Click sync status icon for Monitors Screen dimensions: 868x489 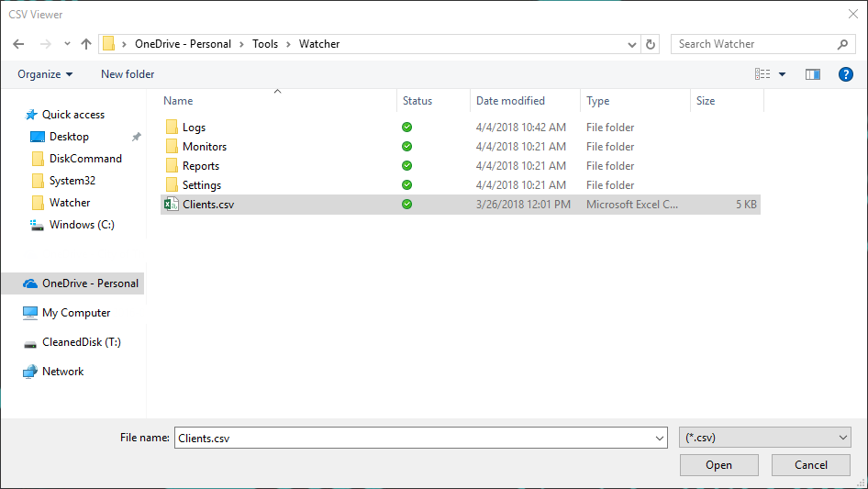[406, 147]
